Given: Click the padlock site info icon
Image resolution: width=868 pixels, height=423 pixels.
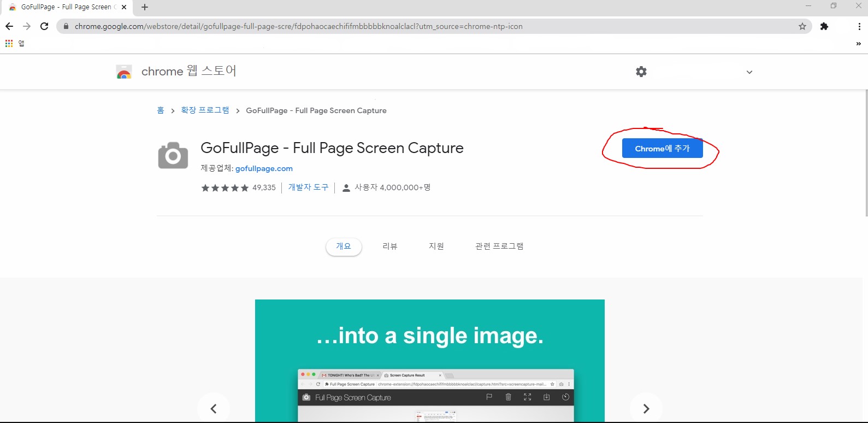Looking at the screenshot, I should tap(66, 26).
